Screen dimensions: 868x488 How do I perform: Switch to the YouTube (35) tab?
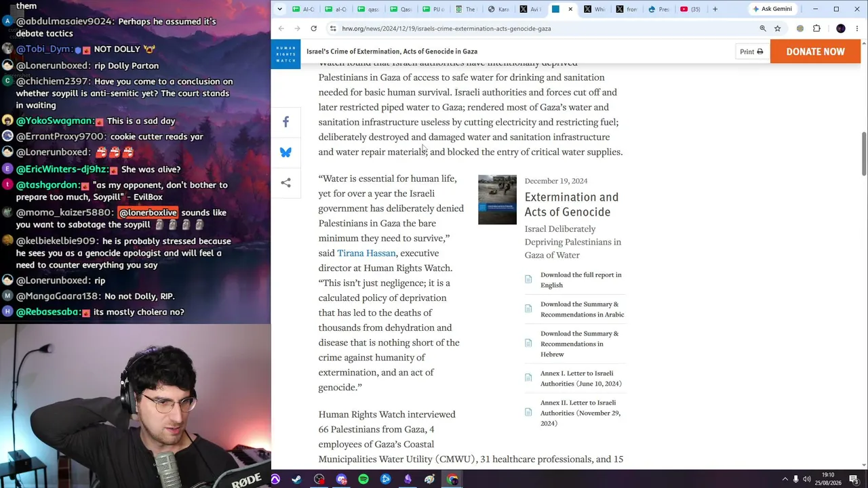[x=690, y=9]
